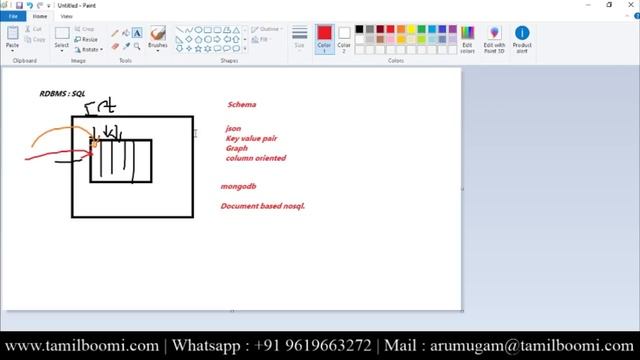Click the Save icon in quick access toolbar
Screen dimensions: 640x360
tap(19, 6)
